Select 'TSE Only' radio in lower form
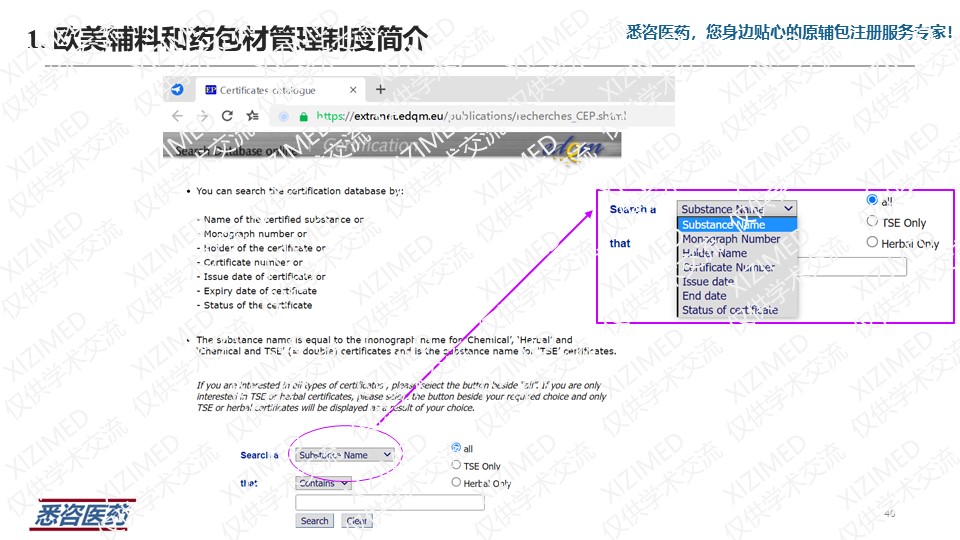 [x=456, y=465]
